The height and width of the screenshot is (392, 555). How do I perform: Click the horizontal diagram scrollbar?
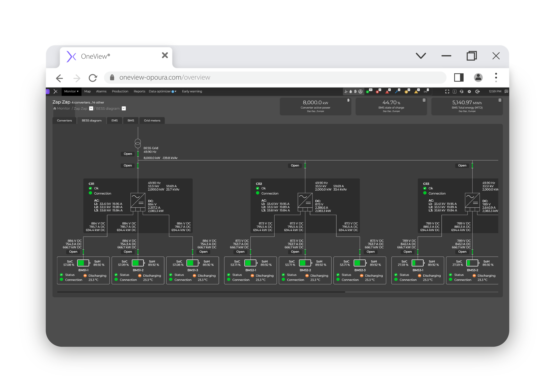click(201, 292)
